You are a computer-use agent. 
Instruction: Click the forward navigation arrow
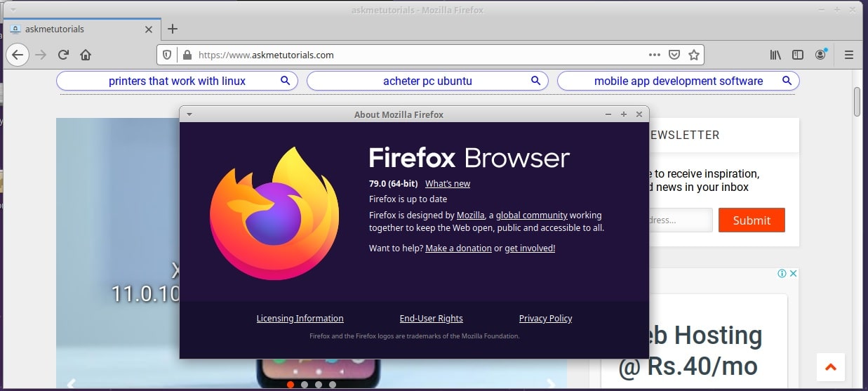(41, 54)
